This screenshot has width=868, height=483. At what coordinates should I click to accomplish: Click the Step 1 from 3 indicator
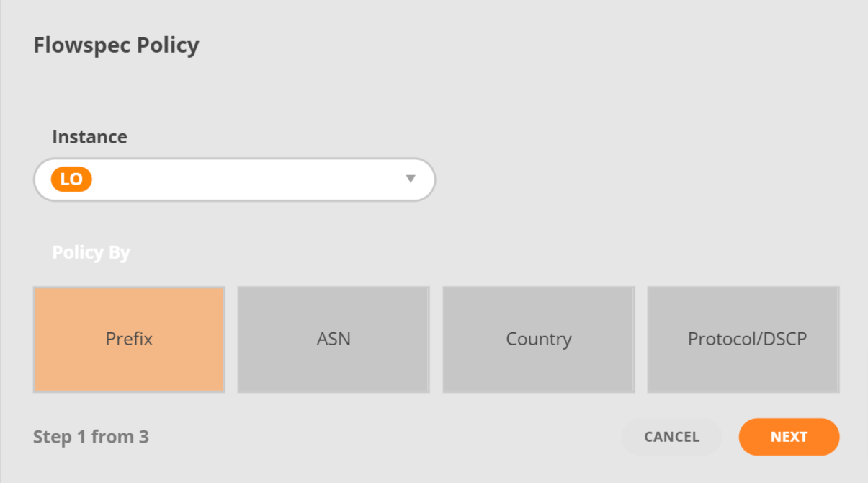(91, 437)
